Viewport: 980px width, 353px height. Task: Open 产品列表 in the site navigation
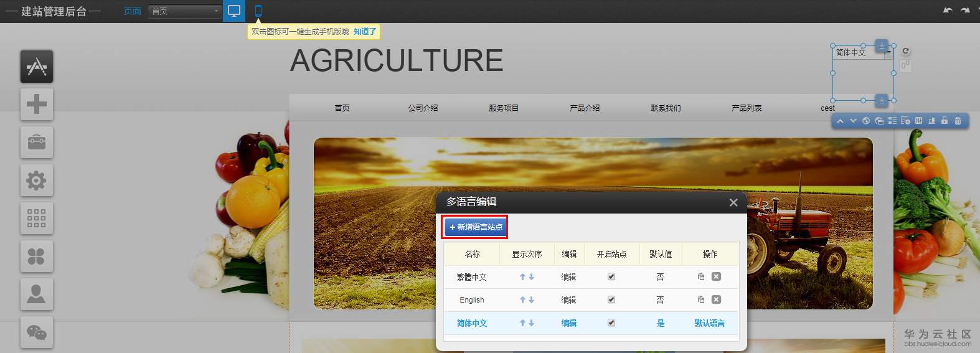pyautogui.click(x=747, y=108)
